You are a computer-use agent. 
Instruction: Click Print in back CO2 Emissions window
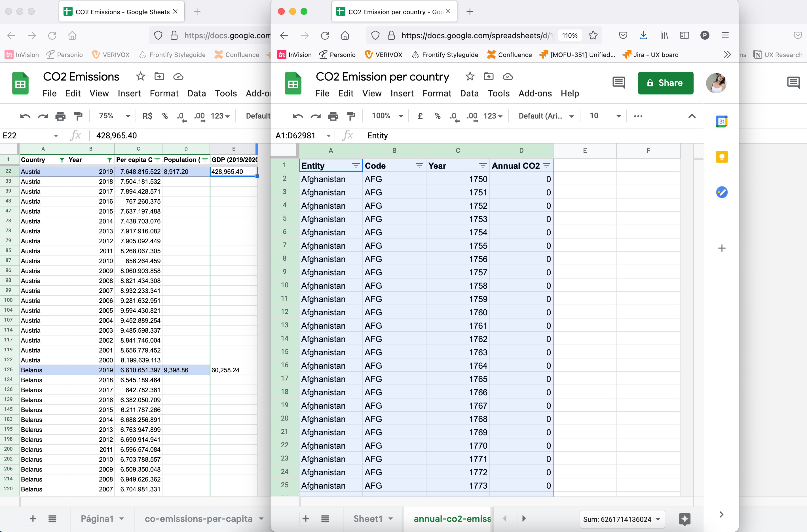(60, 116)
